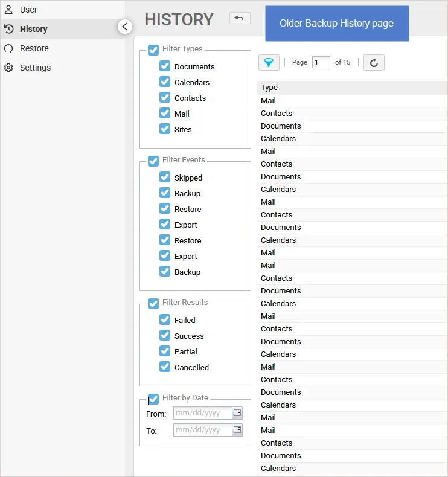The image size is (448, 477).
Task: Collapse the sidebar with chevron button
Action: tap(125, 27)
